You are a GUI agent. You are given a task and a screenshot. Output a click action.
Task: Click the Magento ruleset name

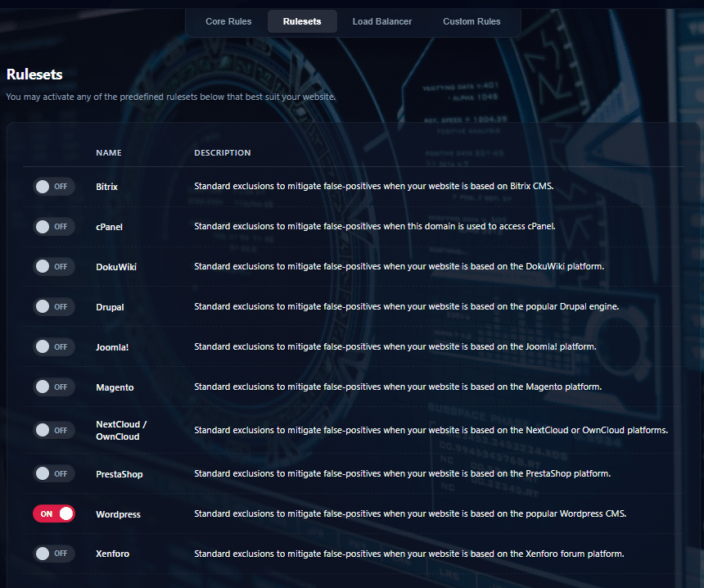coord(115,387)
